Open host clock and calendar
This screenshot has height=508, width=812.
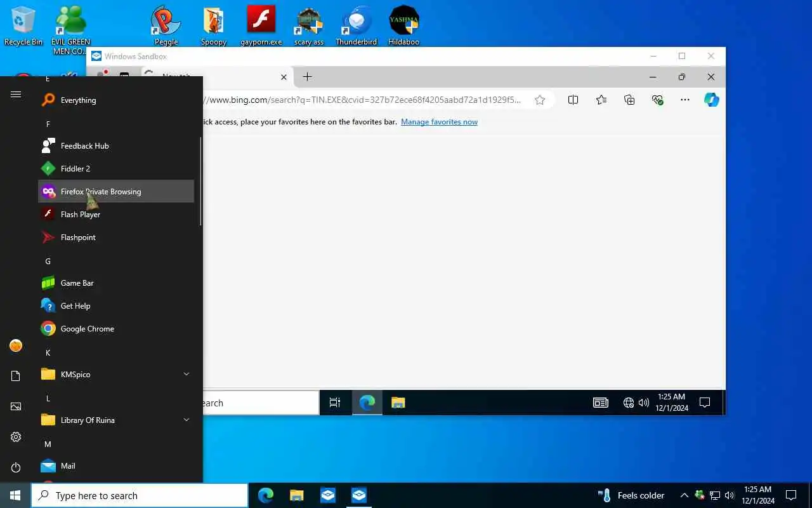(x=758, y=495)
